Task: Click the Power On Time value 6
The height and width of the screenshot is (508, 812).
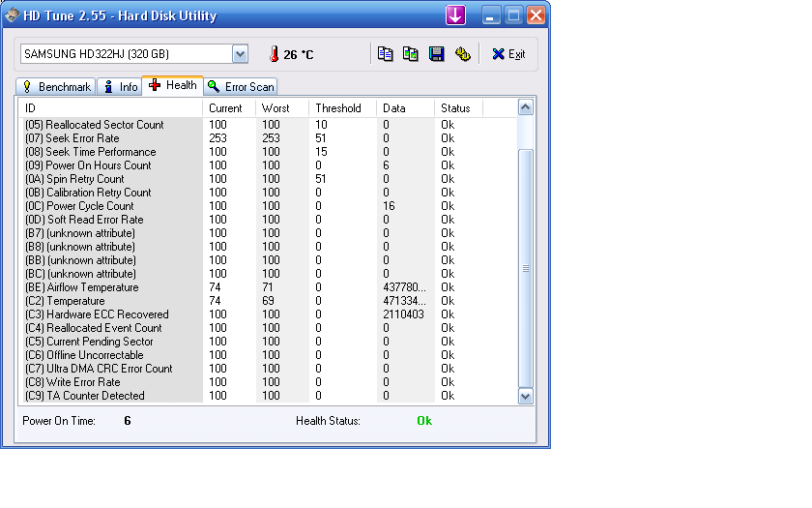Action: (x=128, y=421)
